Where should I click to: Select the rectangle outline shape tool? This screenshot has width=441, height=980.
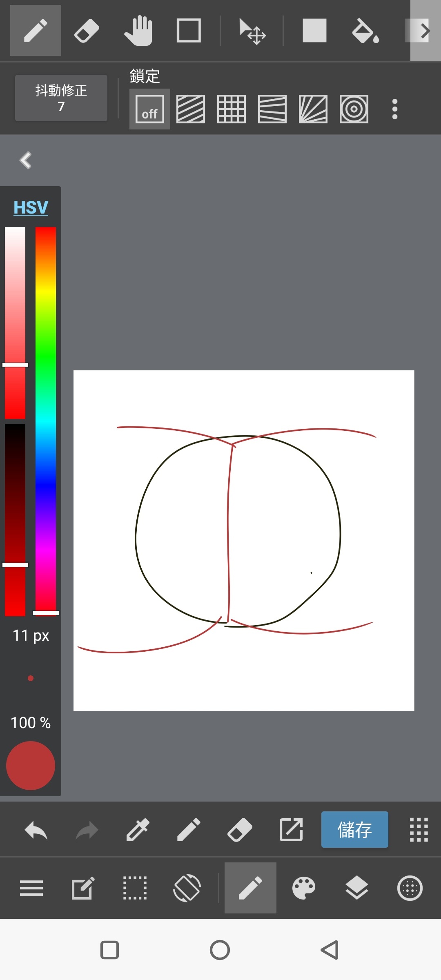click(x=189, y=31)
